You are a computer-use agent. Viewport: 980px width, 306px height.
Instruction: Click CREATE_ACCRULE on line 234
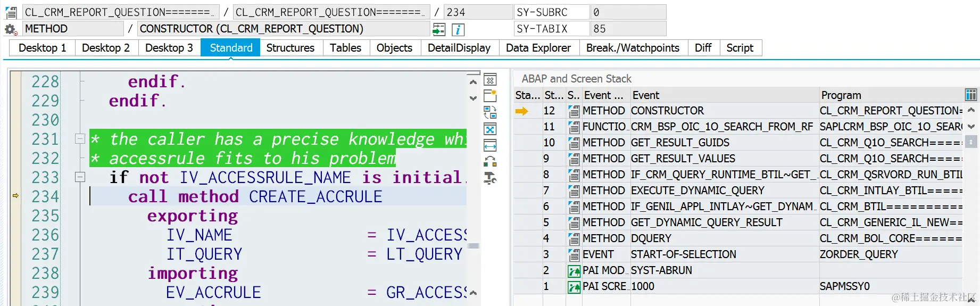tap(315, 196)
